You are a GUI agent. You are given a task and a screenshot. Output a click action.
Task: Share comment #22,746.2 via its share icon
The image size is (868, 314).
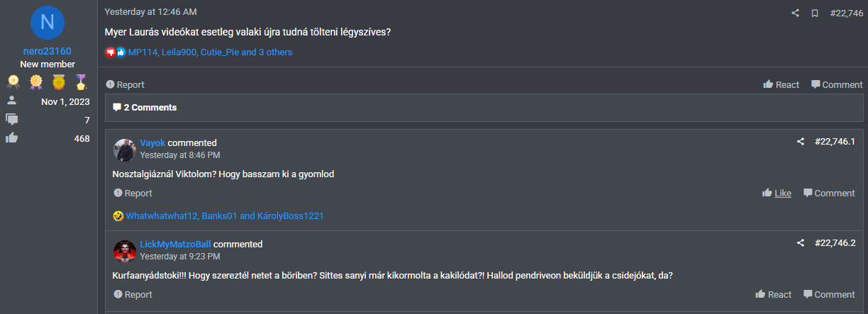[x=801, y=243]
